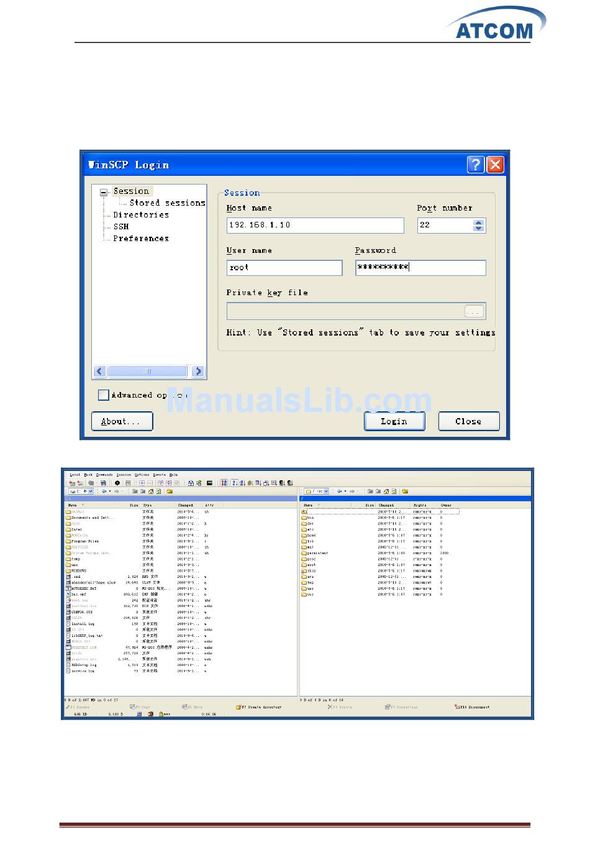This screenshot has height=868, width=590.
Task: Open the terminal console toolbar icon
Action: point(209,483)
